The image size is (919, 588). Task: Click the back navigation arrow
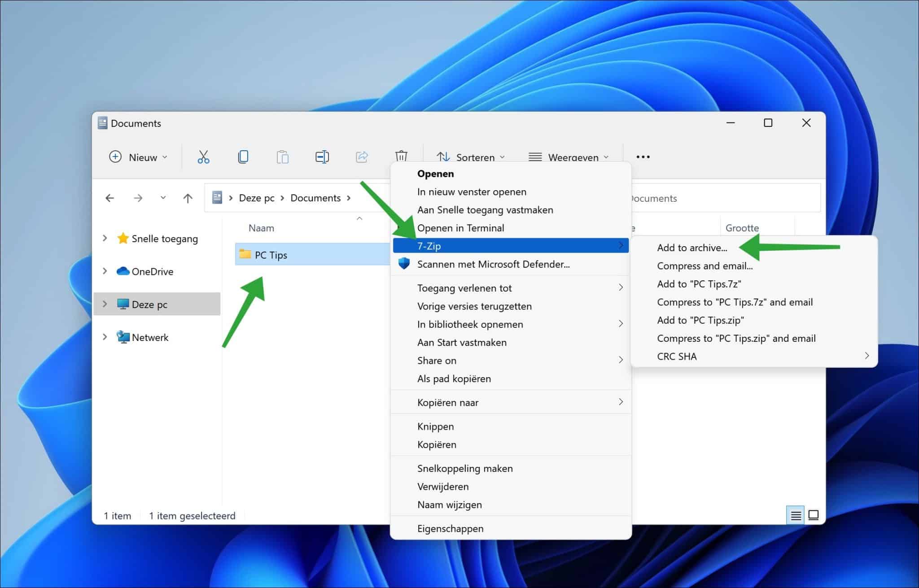click(109, 198)
